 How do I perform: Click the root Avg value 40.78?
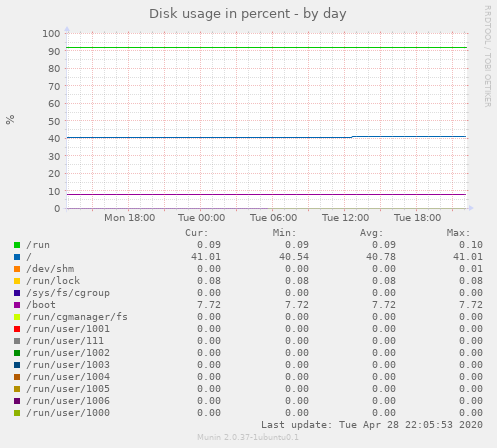click(x=381, y=257)
